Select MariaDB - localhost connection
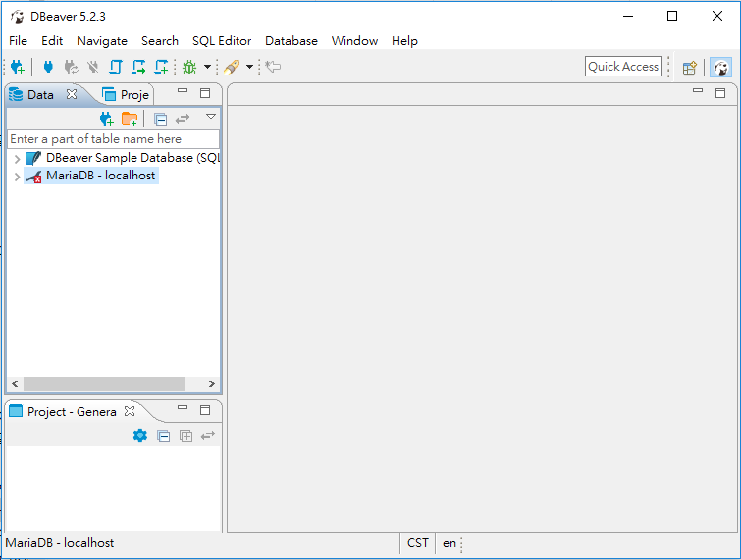This screenshot has height=560, width=741. click(x=101, y=176)
